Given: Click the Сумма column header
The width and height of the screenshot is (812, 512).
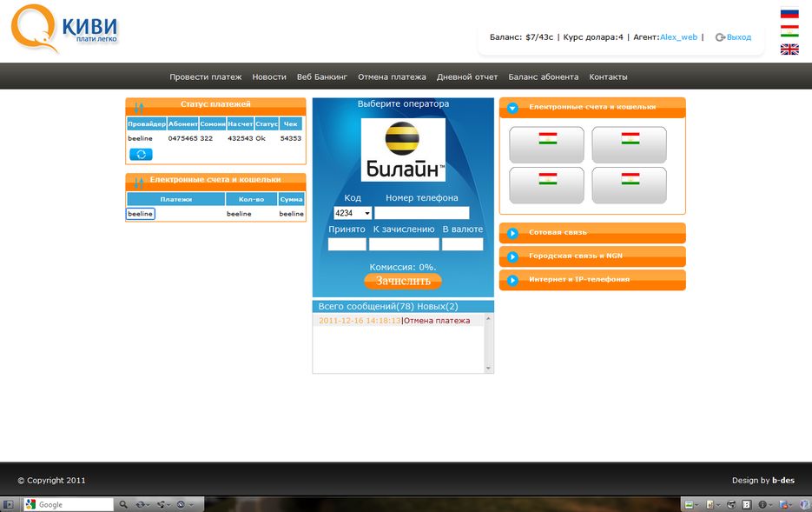Looking at the screenshot, I should pyautogui.click(x=292, y=199).
